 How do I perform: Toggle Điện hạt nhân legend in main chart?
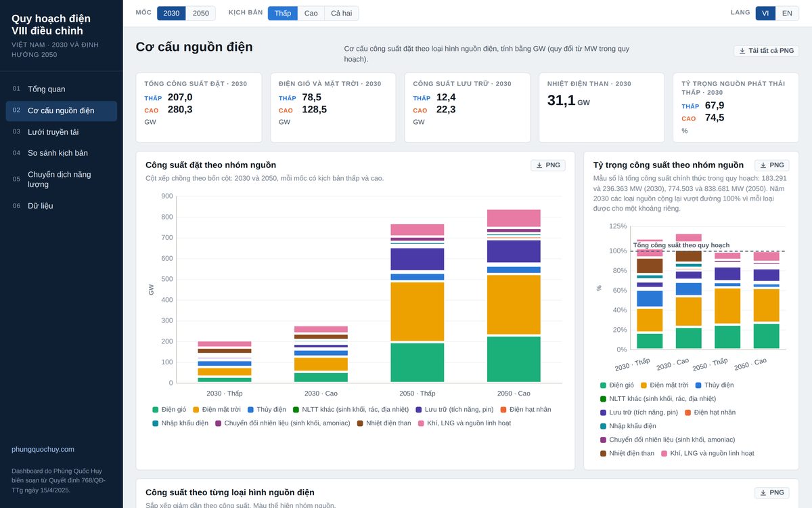[526, 410]
